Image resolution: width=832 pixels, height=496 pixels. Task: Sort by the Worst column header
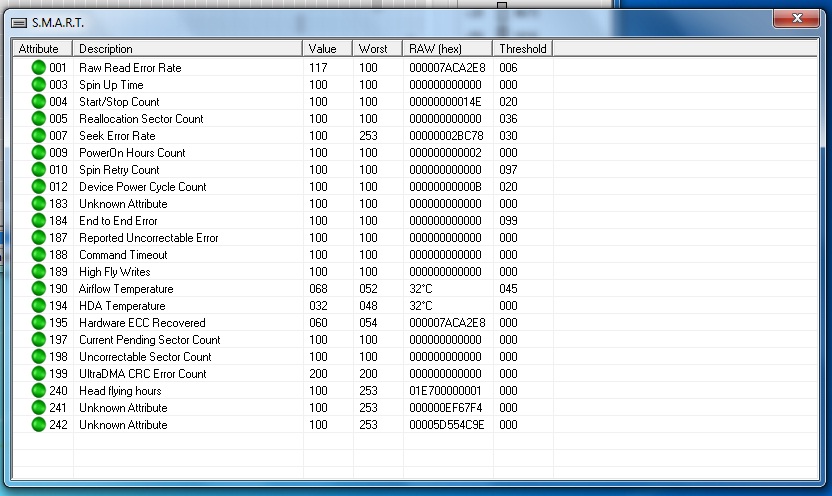click(377, 49)
